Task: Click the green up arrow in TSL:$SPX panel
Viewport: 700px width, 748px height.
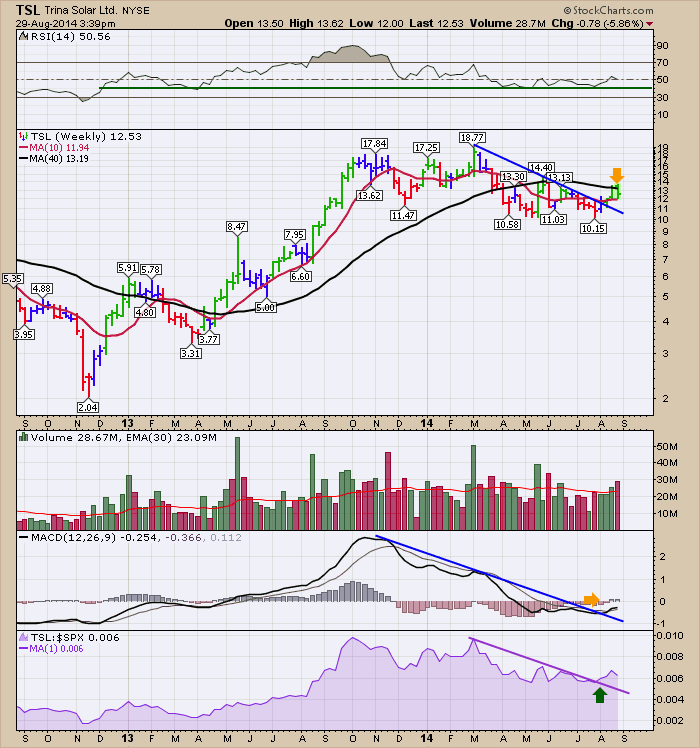Action: [x=600, y=696]
